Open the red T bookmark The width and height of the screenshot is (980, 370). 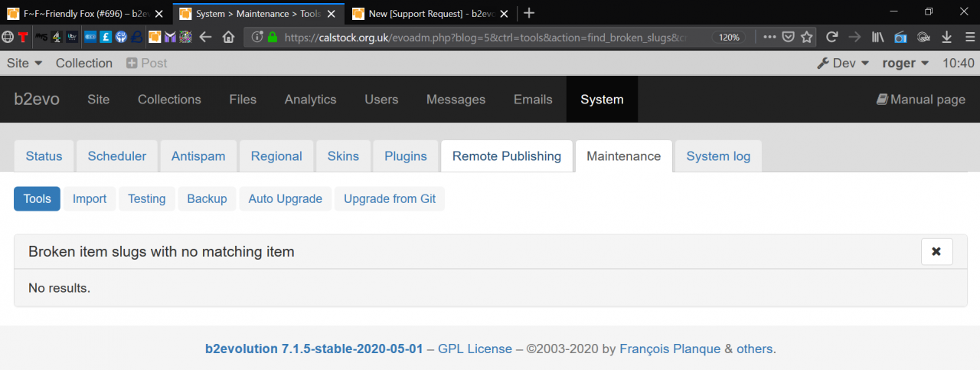click(x=23, y=37)
